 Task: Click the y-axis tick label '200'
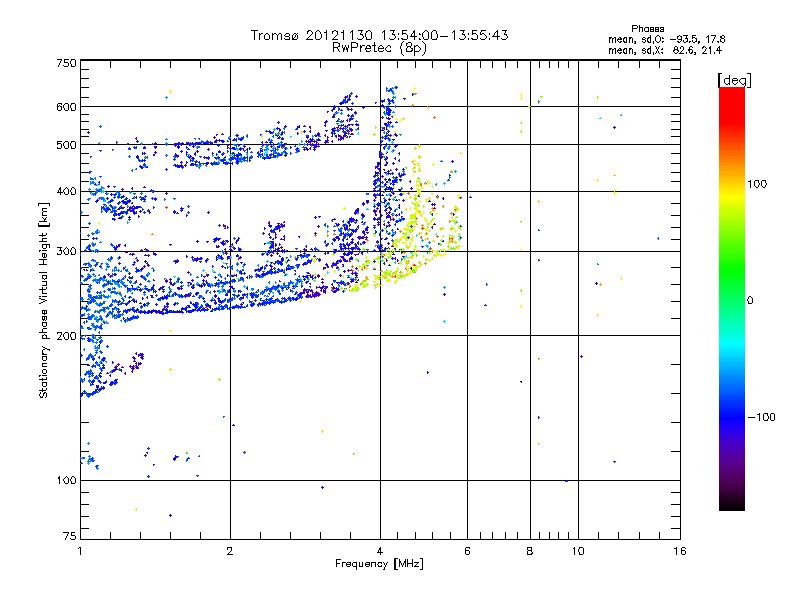[x=66, y=336]
